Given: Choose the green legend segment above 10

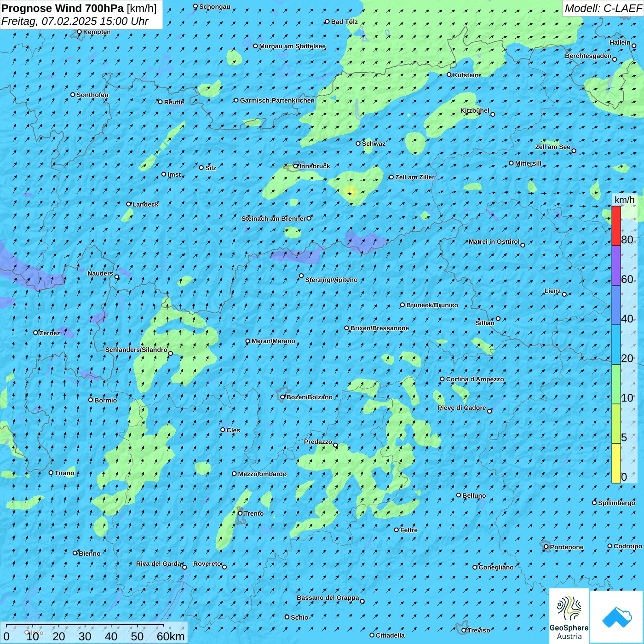Looking at the screenshot, I should coord(616,384).
